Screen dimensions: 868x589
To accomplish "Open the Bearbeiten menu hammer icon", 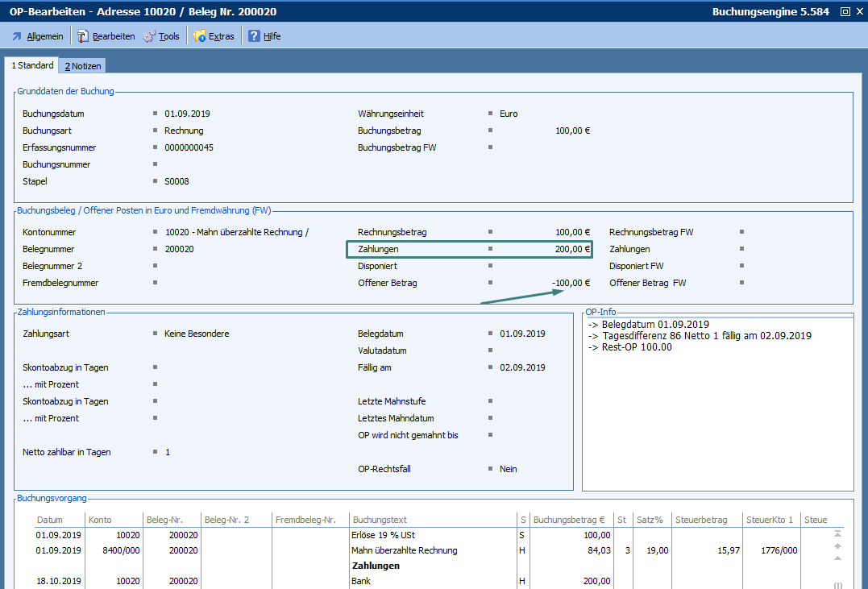I will pos(83,36).
